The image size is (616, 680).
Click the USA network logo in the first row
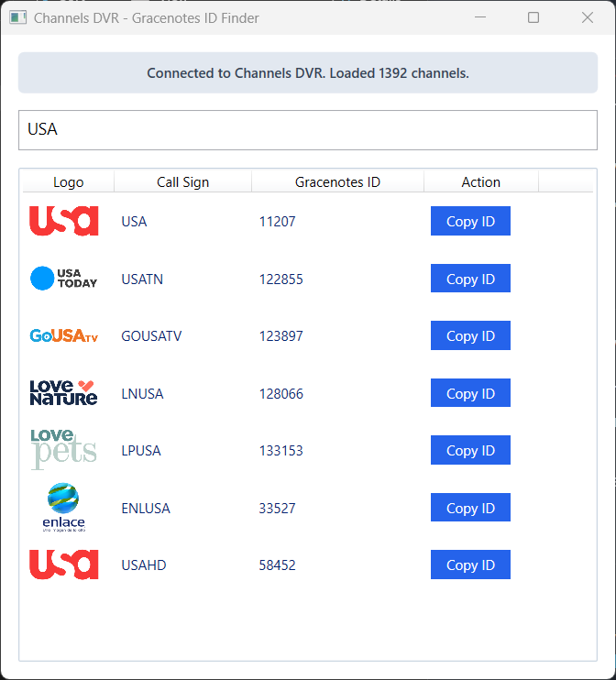pyautogui.click(x=63, y=221)
